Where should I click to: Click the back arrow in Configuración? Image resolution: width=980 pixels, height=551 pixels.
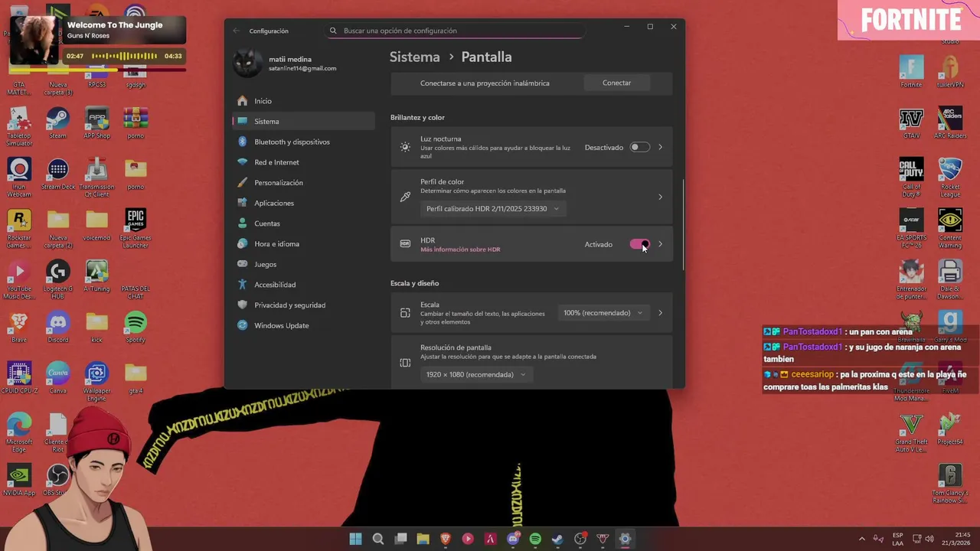pos(237,31)
